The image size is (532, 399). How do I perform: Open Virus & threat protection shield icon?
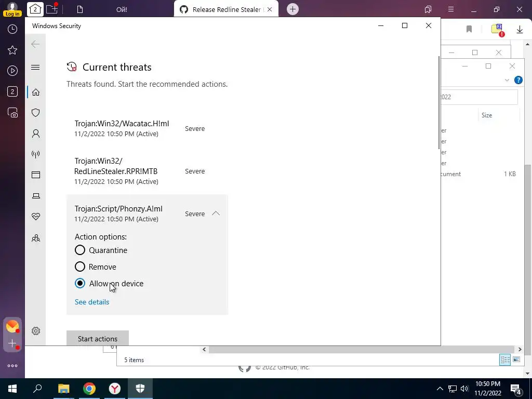(x=36, y=113)
